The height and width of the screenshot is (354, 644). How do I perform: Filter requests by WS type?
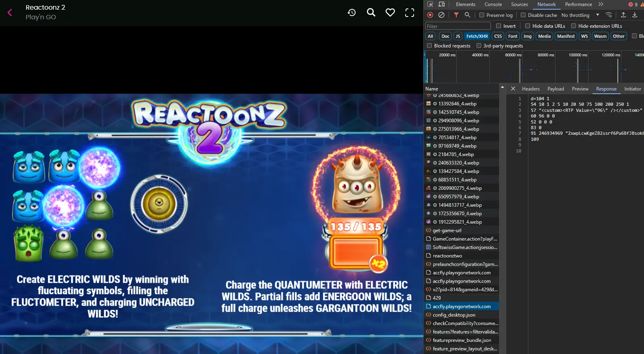[584, 36]
